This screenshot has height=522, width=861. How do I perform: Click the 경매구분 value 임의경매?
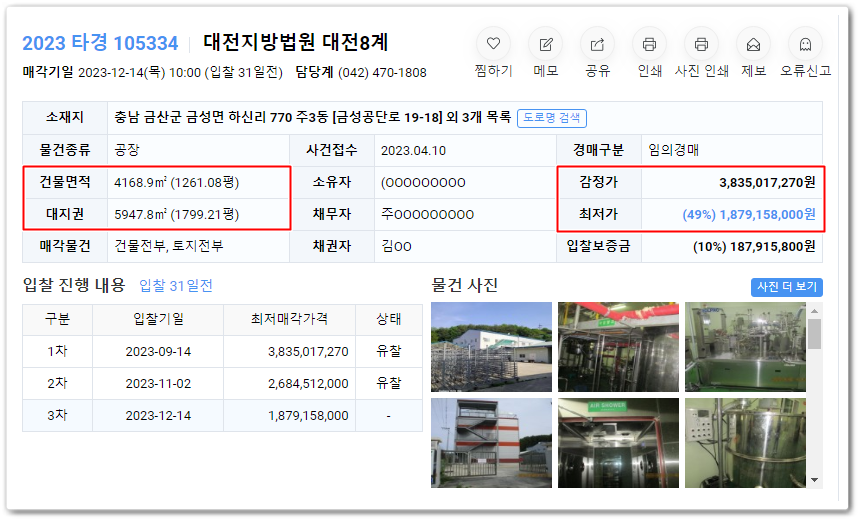[x=673, y=150]
